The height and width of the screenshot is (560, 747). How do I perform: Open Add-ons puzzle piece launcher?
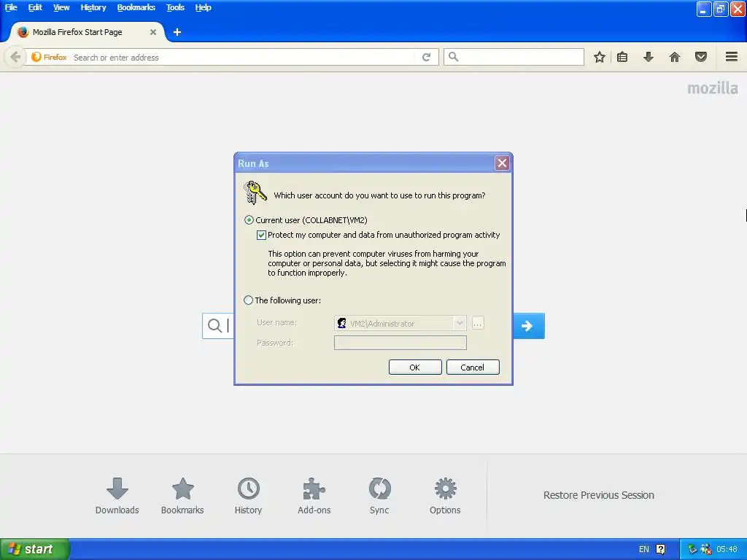click(x=314, y=496)
